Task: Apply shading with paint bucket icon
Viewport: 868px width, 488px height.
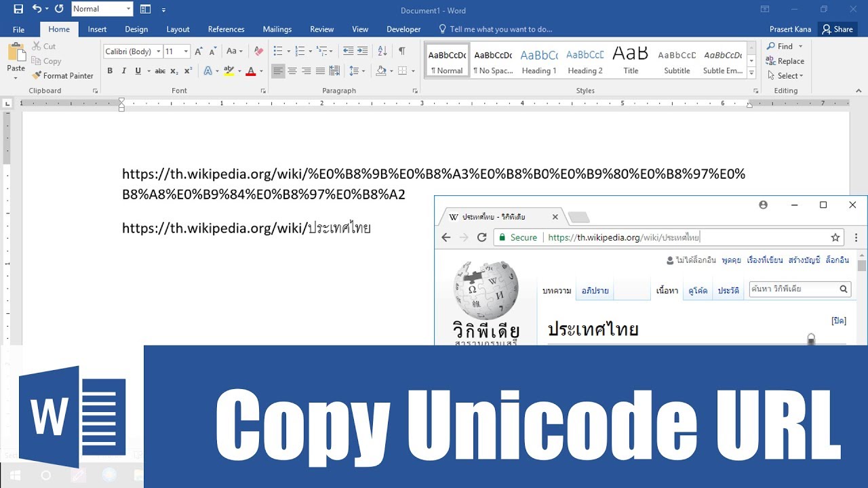Action: pos(380,70)
